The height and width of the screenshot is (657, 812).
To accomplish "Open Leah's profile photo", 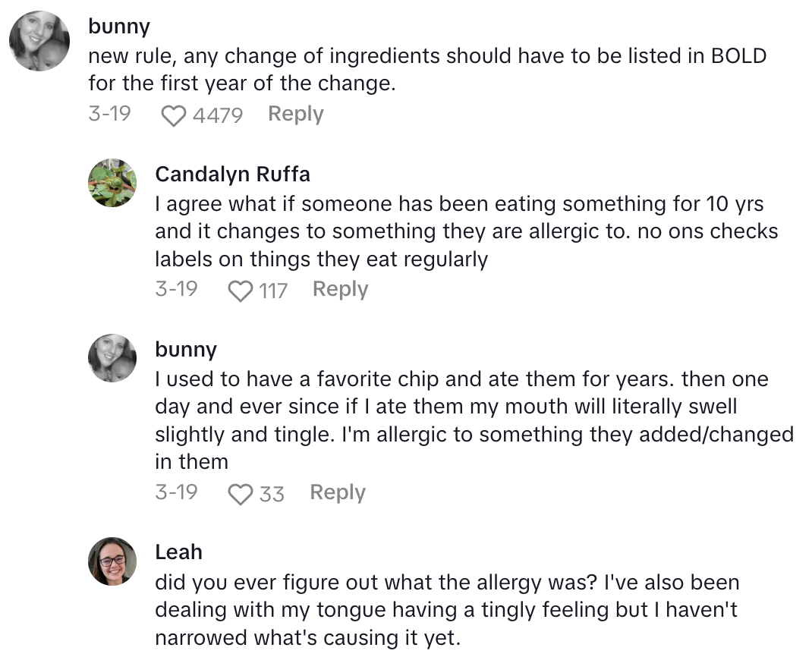I will click(112, 561).
